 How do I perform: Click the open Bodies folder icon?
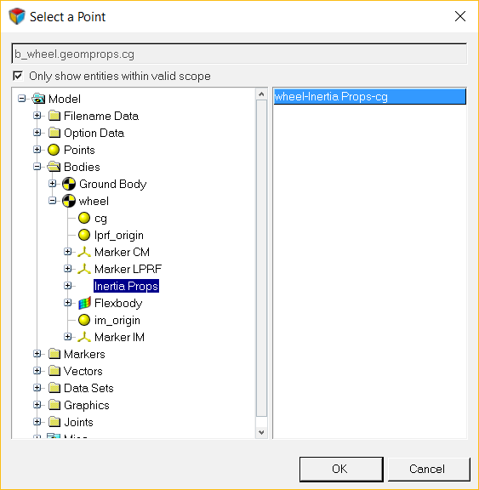[x=54, y=167]
